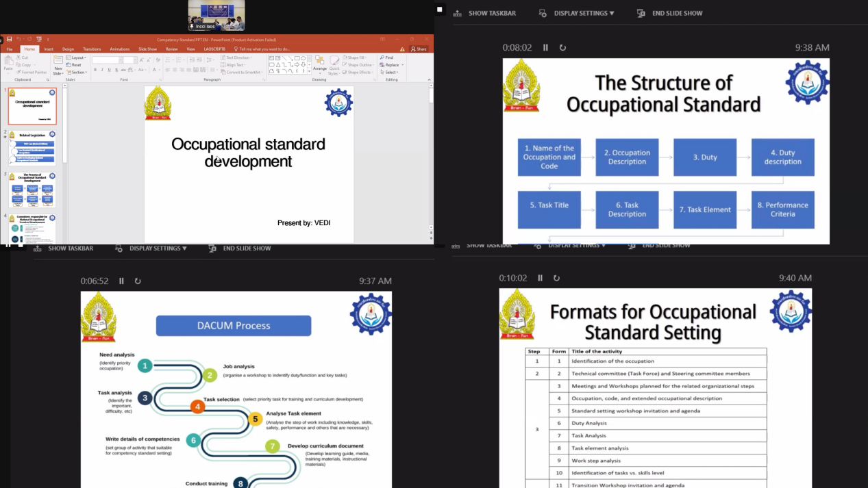Viewport: 868px width, 488px height.
Task: Open the Arrange shapes tool
Action: pos(320,64)
